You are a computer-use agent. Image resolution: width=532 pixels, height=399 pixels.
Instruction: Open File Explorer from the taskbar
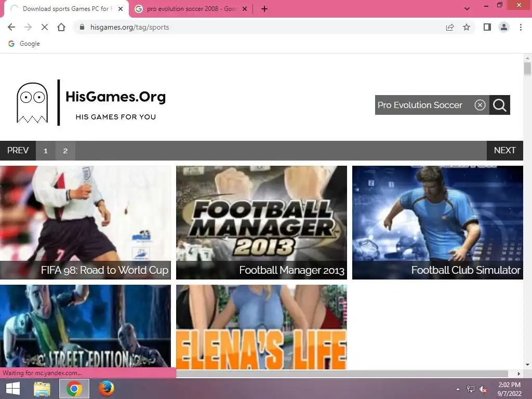coord(42,389)
